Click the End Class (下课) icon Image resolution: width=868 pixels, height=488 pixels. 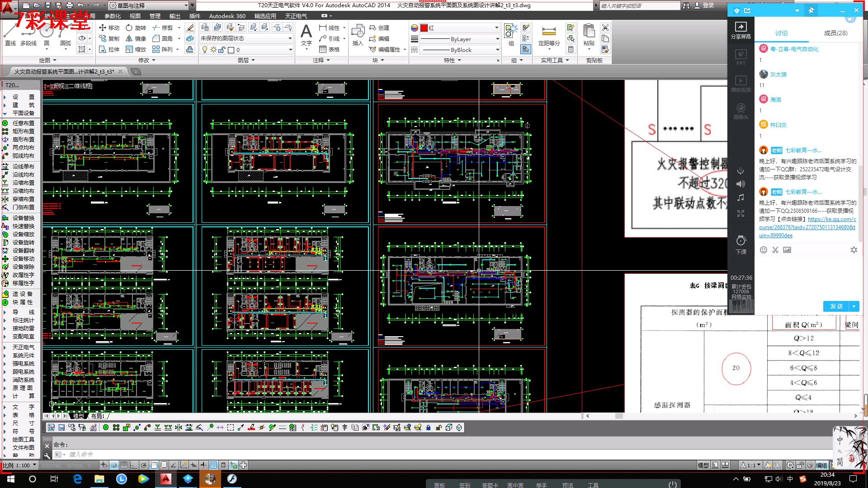point(741,245)
